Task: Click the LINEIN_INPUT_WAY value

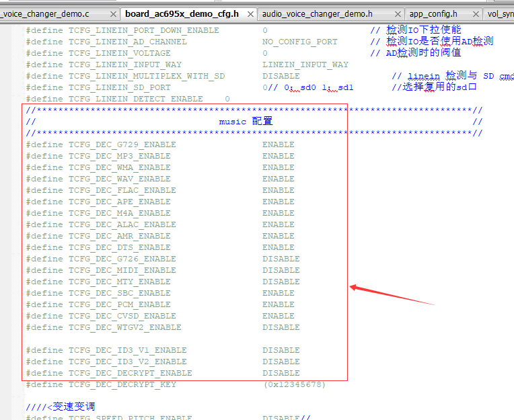Action: pos(305,65)
